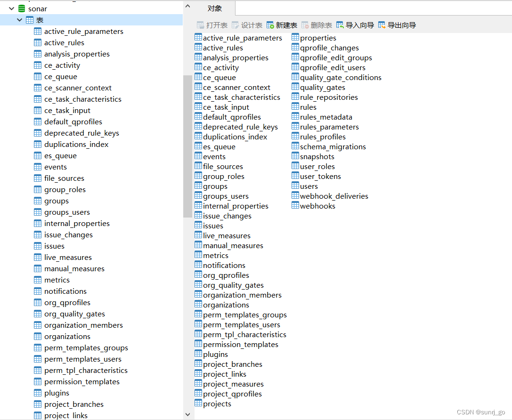The image size is (512, 420).
Task: Select properties table icon in object list
Action: (x=295, y=37)
